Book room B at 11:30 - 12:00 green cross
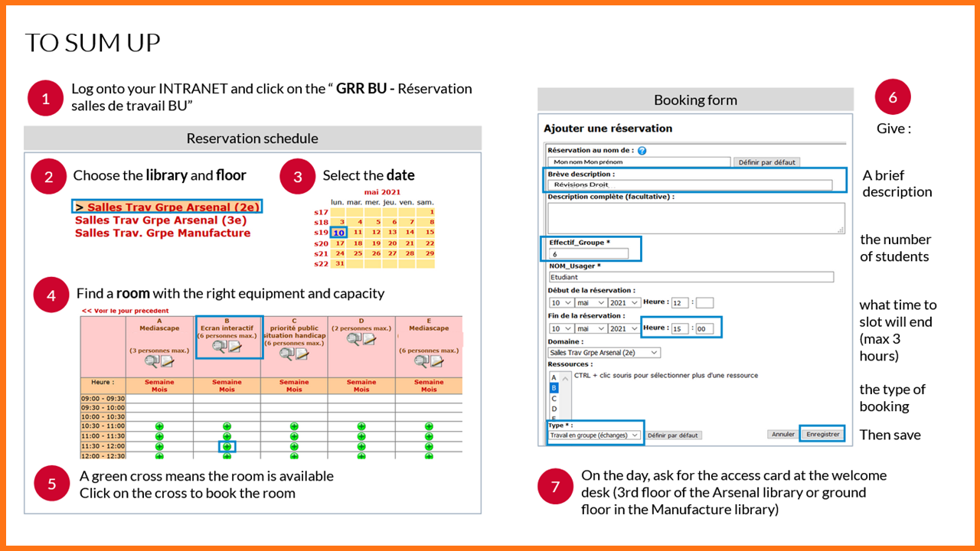The height and width of the screenshot is (551, 980). click(x=227, y=446)
